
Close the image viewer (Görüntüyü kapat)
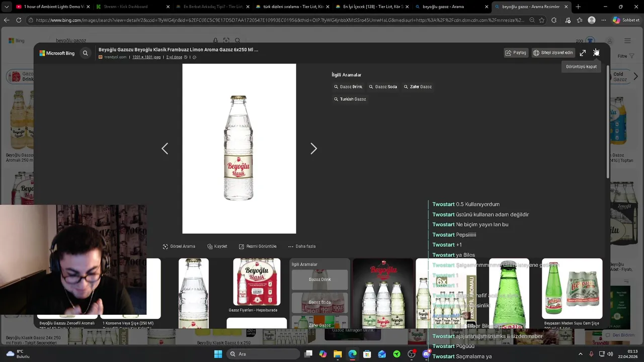pyautogui.click(x=596, y=53)
